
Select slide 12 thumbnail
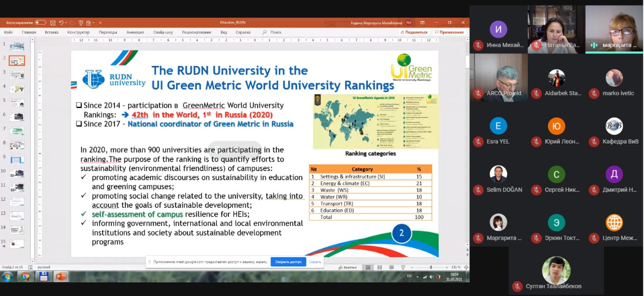pyautogui.click(x=17, y=201)
